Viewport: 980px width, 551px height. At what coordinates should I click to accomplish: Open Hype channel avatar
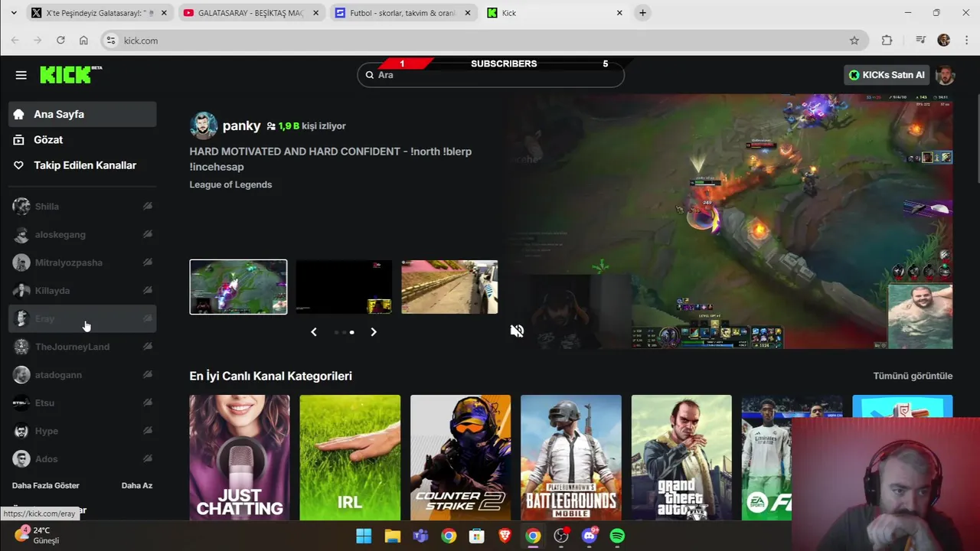point(21,431)
